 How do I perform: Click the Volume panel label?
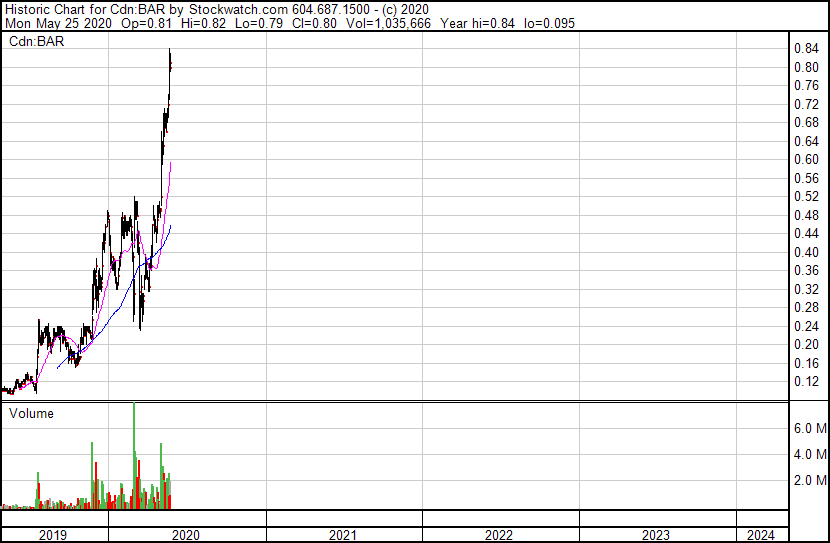pyautogui.click(x=32, y=413)
